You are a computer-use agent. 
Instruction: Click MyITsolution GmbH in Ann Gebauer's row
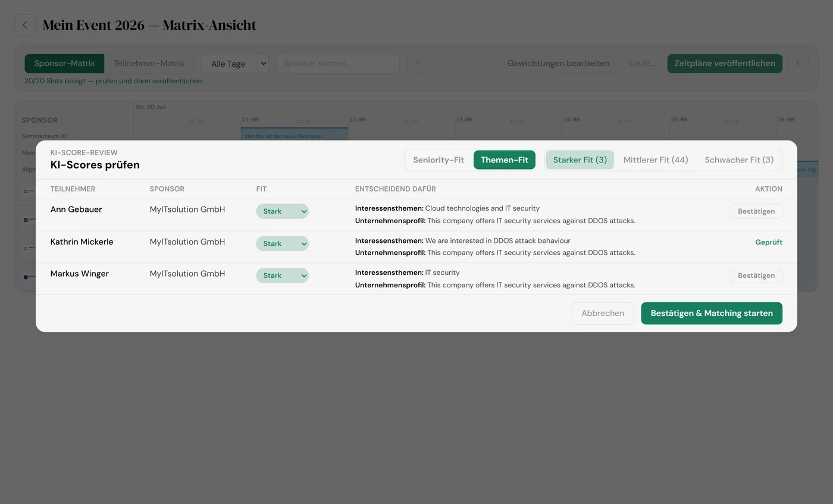tap(187, 209)
